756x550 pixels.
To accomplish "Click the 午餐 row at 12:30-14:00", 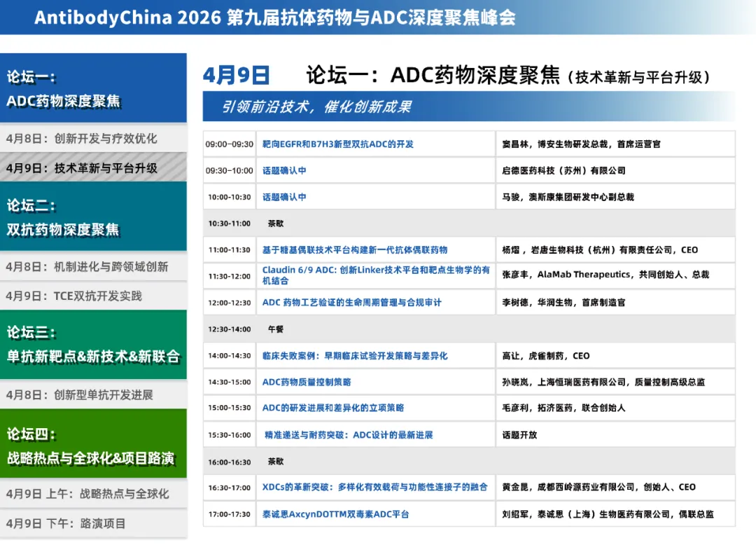I will coord(468,329).
